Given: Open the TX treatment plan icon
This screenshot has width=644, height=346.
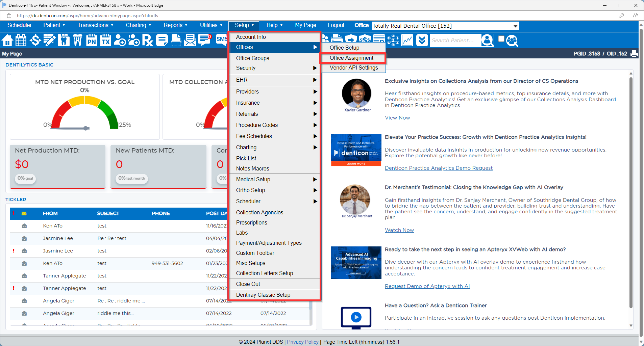Looking at the screenshot, I should click(106, 41).
